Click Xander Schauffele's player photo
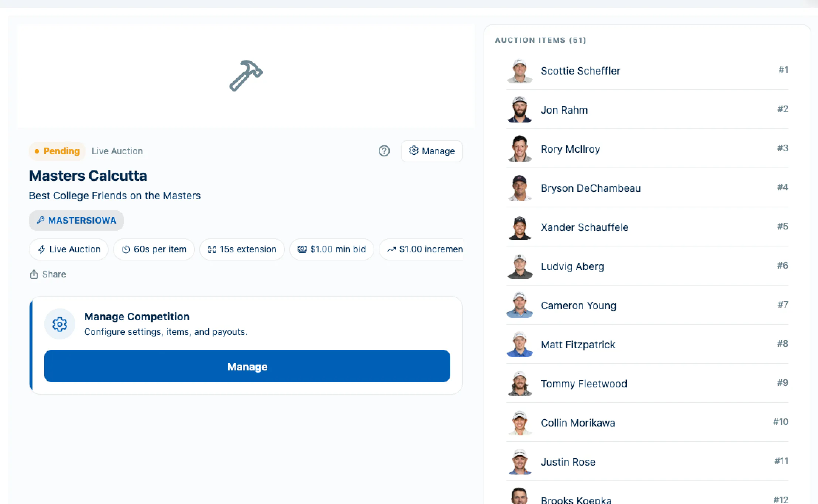This screenshot has width=818, height=504. [x=520, y=227]
